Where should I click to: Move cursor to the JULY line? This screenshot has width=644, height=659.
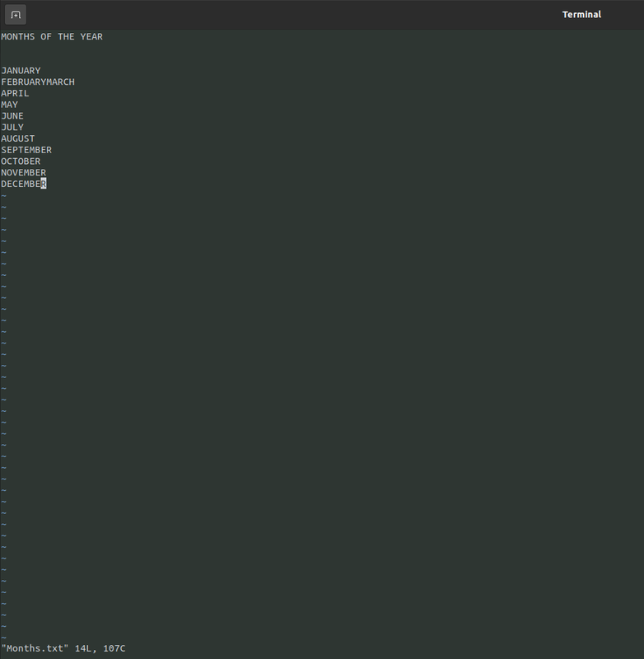[12, 128]
